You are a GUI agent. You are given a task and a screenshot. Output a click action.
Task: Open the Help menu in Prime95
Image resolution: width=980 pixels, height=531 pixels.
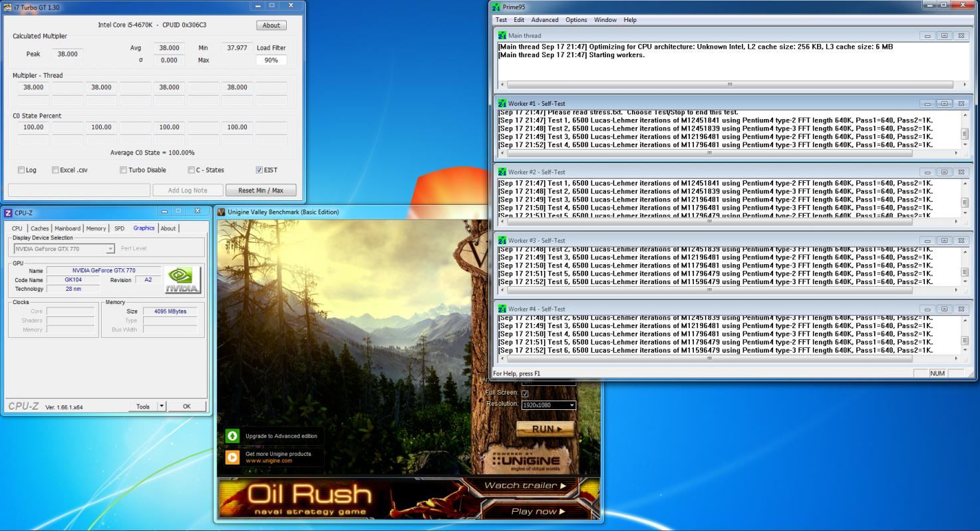(x=630, y=20)
